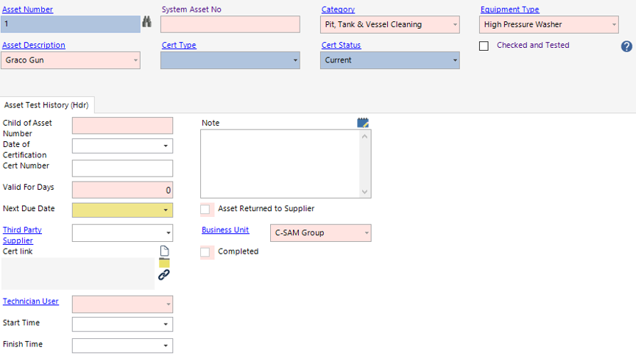Expand the Technician User dropdown
The height and width of the screenshot is (364, 636).
pyautogui.click(x=168, y=304)
